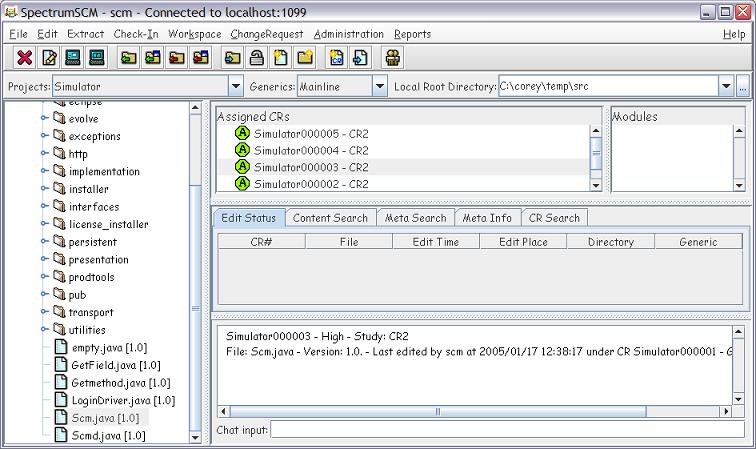Click the folder icon beside pub
The image size is (756, 449).
tap(59, 294)
